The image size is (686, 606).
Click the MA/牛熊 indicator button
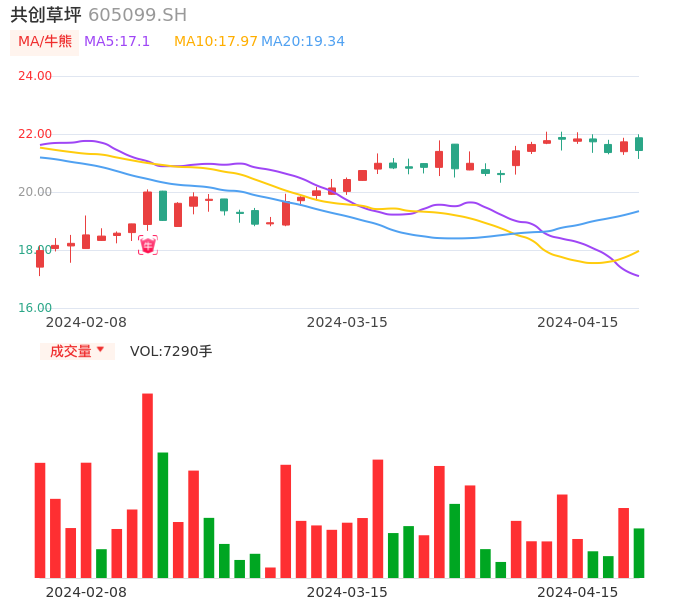pos(45,42)
